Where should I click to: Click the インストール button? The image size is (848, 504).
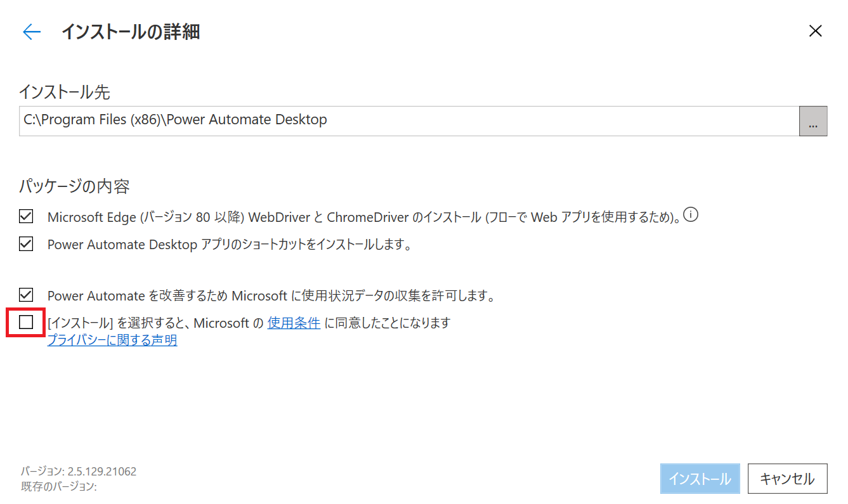pyautogui.click(x=700, y=479)
